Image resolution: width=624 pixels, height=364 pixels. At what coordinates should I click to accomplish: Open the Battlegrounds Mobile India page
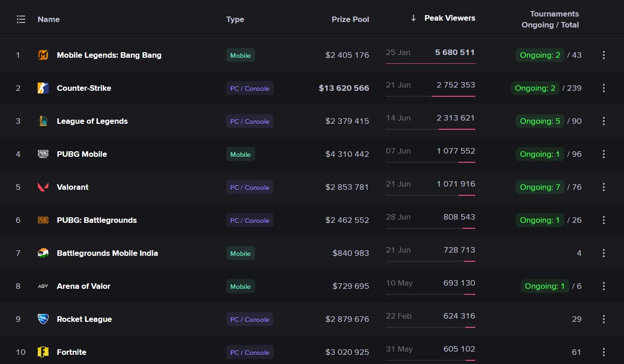click(107, 253)
